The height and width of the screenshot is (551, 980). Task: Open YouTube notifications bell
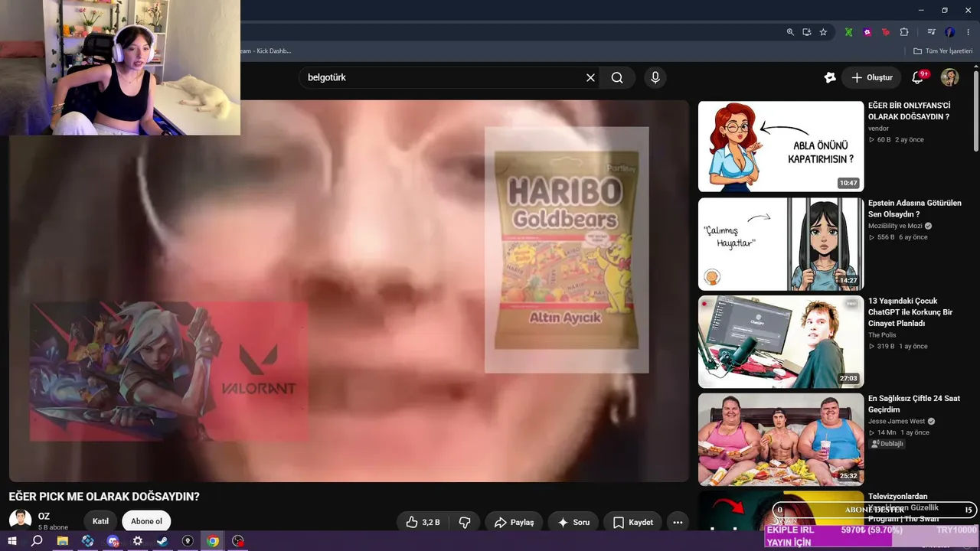917,77
